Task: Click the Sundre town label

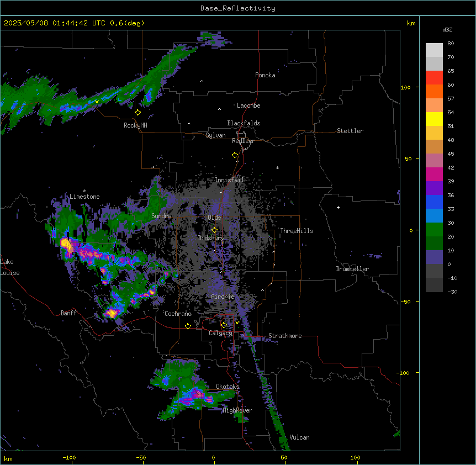Action: pos(161,216)
